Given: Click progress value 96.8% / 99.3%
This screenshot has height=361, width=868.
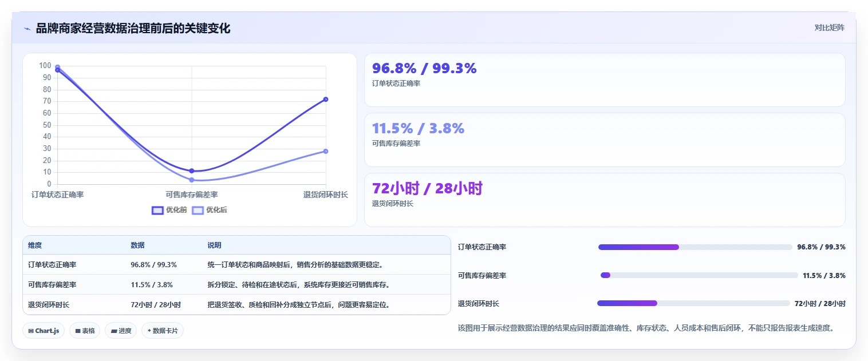Looking at the screenshot, I should 821,247.
